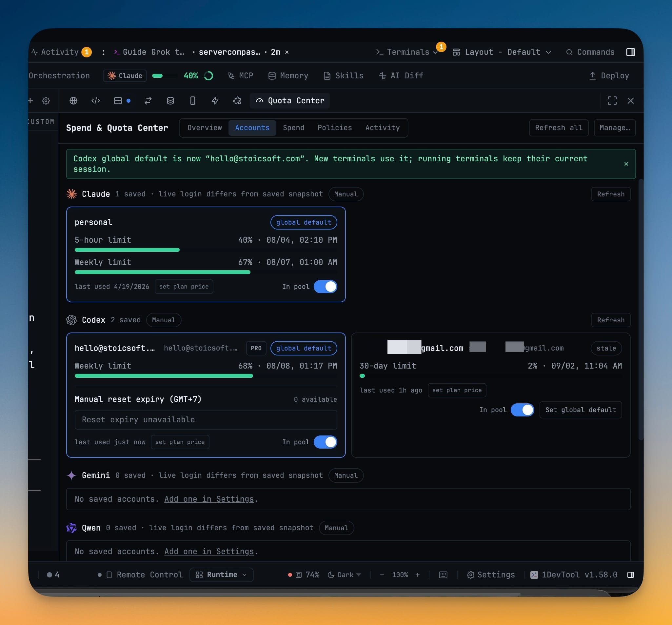This screenshot has height=625, width=672.
Task: Toggle In pool for hello@stoicsoft Codex account
Action: [325, 442]
